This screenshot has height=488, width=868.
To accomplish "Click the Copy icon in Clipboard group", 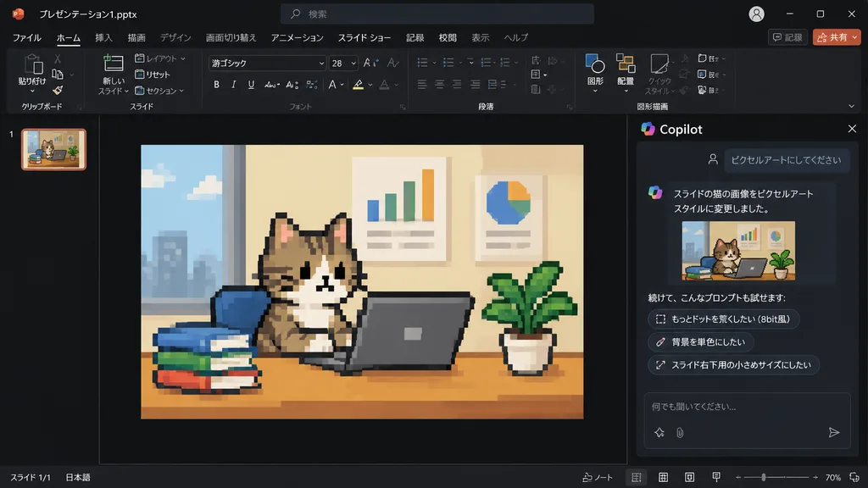I will [x=58, y=75].
